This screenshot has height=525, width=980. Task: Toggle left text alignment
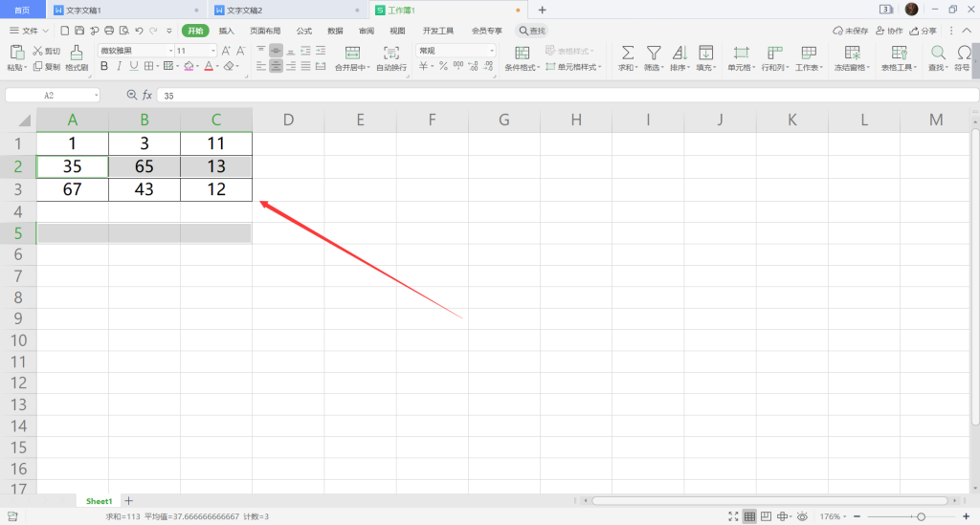coord(261,66)
